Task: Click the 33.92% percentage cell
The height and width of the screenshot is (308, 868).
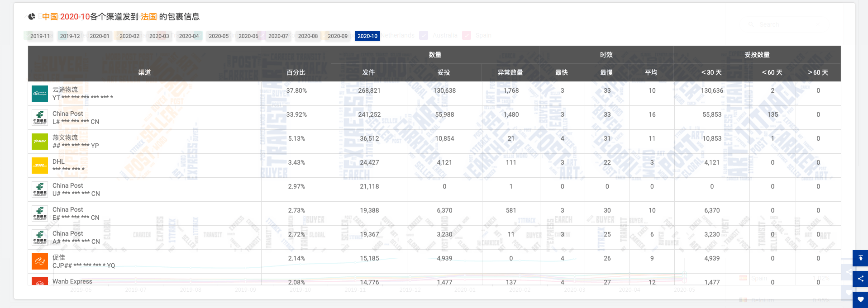Action: tap(296, 114)
